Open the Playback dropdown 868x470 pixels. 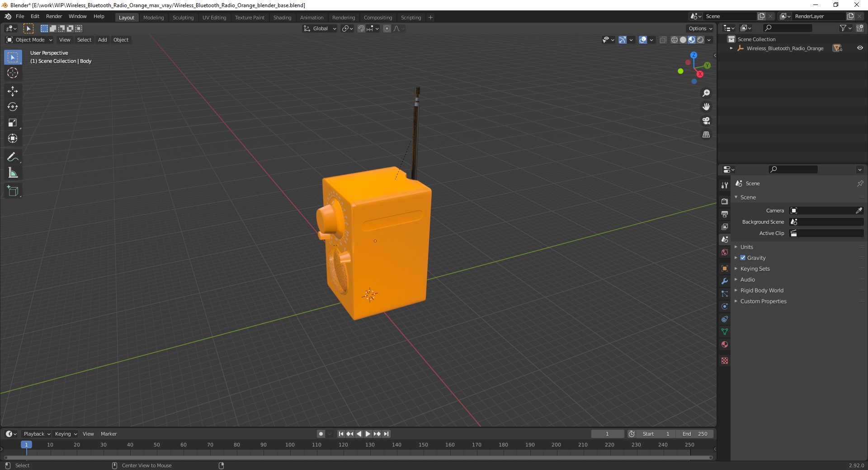[x=37, y=434]
